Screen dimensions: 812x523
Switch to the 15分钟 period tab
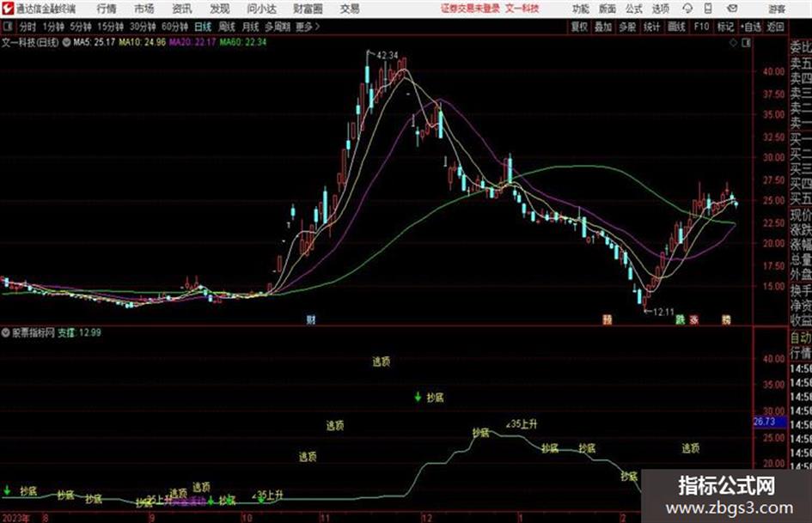(111, 27)
